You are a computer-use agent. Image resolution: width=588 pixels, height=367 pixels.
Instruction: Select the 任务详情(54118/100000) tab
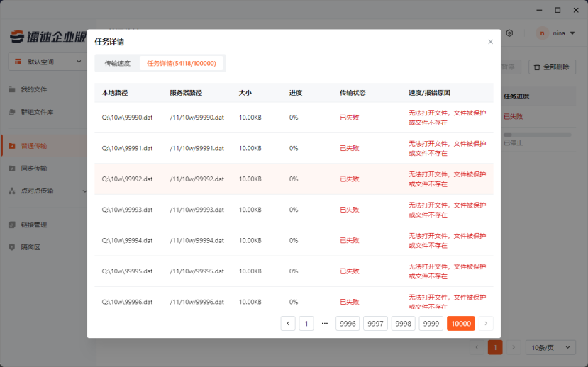coord(182,63)
